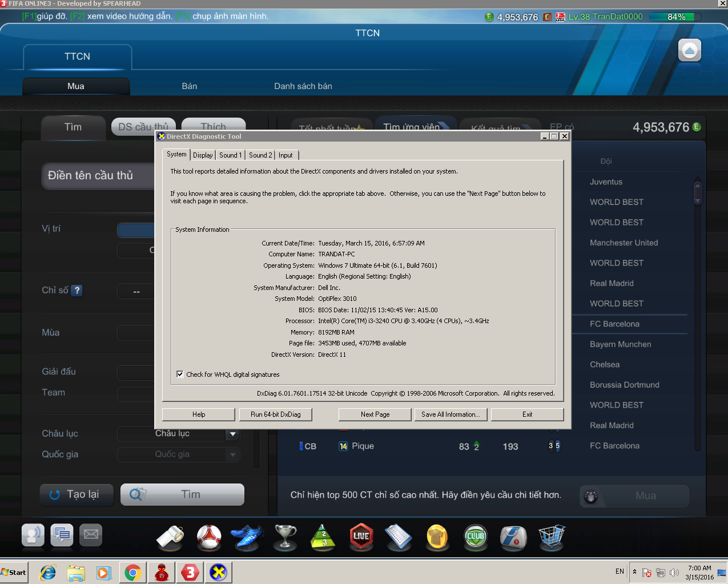Open the trophy cup icon
Viewport: 728px width, 584px height.
point(285,537)
